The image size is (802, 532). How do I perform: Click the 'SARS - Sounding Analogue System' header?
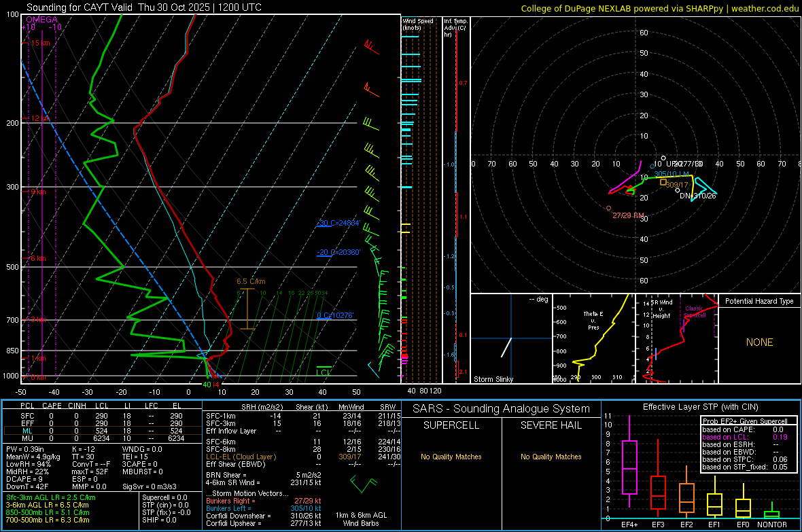click(x=502, y=409)
